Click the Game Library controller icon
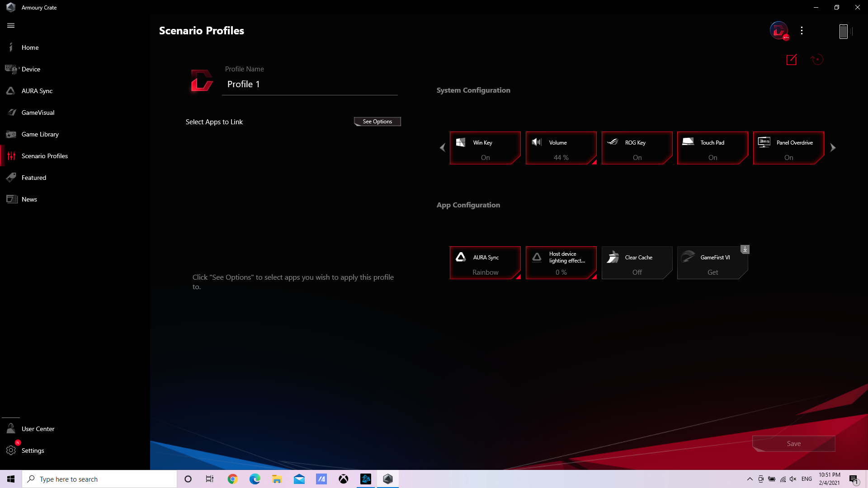The width and height of the screenshot is (868, 488). pyautogui.click(x=11, y=134)
